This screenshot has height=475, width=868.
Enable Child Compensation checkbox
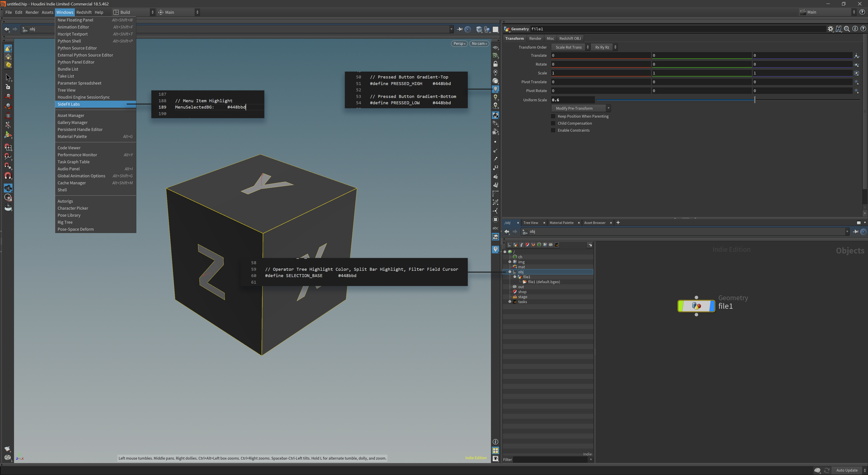553,123
